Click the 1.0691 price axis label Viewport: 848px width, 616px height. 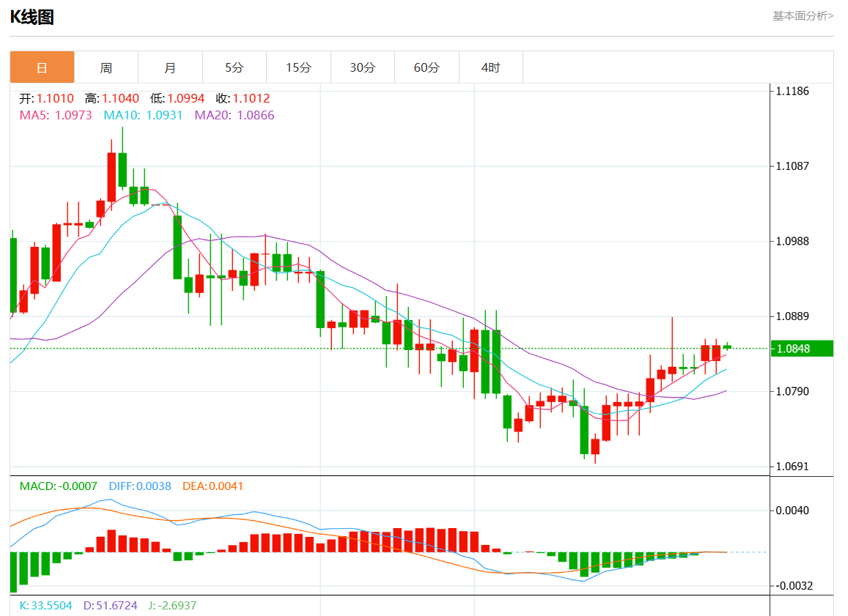pyautogui.click(x=792, y=467)
